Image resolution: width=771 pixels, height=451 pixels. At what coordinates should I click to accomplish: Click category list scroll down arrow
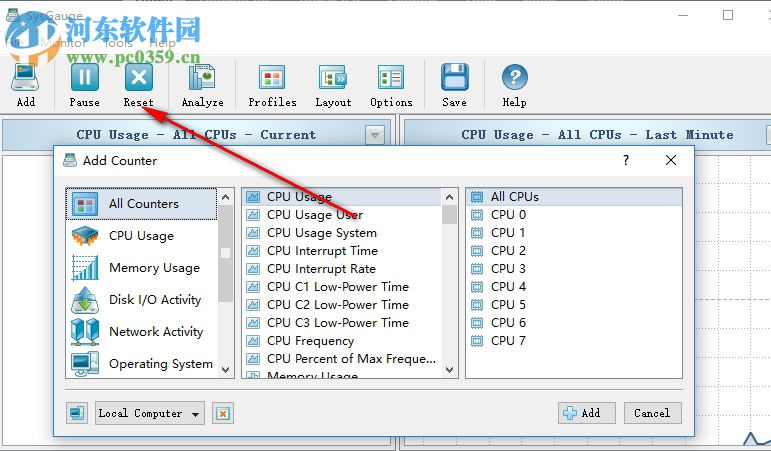[226, 369]
